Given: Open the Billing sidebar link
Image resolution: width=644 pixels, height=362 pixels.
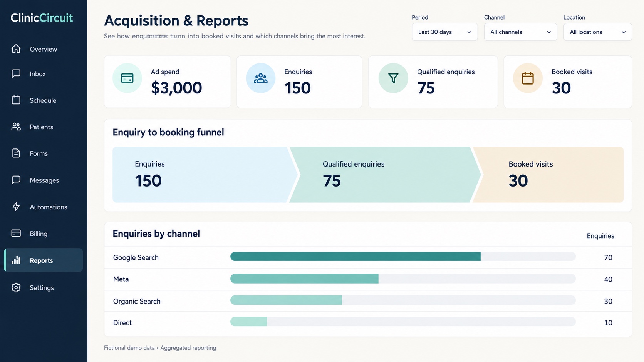Looking at the screenshot, I should point(44,233).
